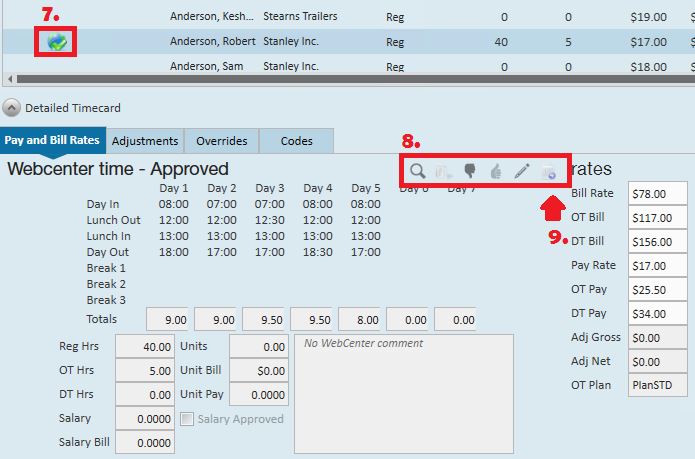695x459 pixels.
Task: Click the document icon with blue arrow badge
Action: point(549,172)
